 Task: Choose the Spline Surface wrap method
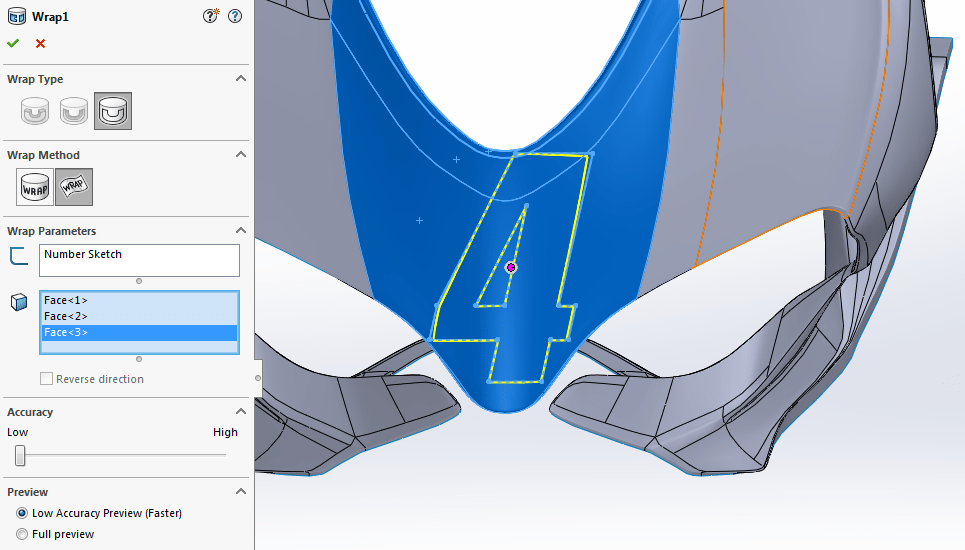74,187
